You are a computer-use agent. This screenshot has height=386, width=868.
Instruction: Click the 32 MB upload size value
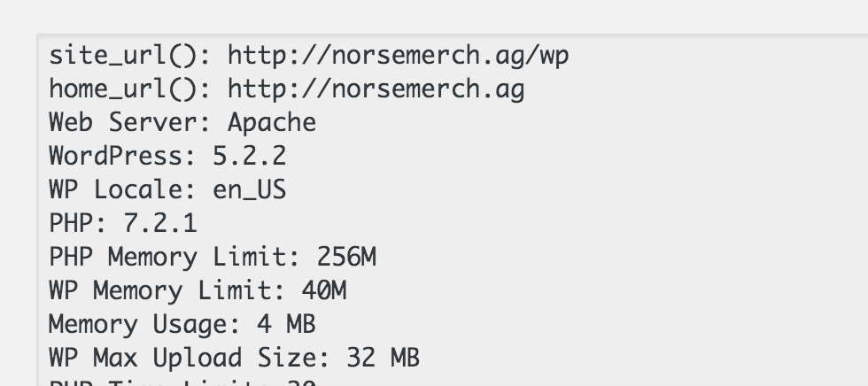(383, 358)
